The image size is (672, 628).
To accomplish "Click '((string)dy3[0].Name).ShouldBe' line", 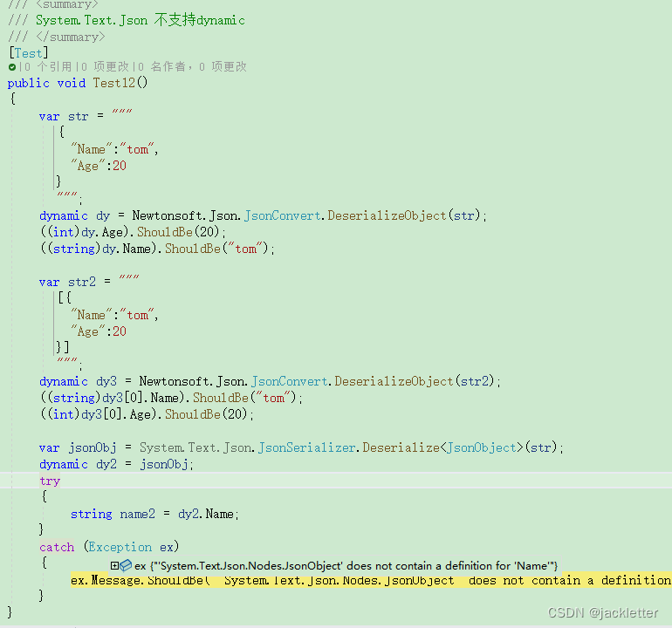I will coord(171,398).
